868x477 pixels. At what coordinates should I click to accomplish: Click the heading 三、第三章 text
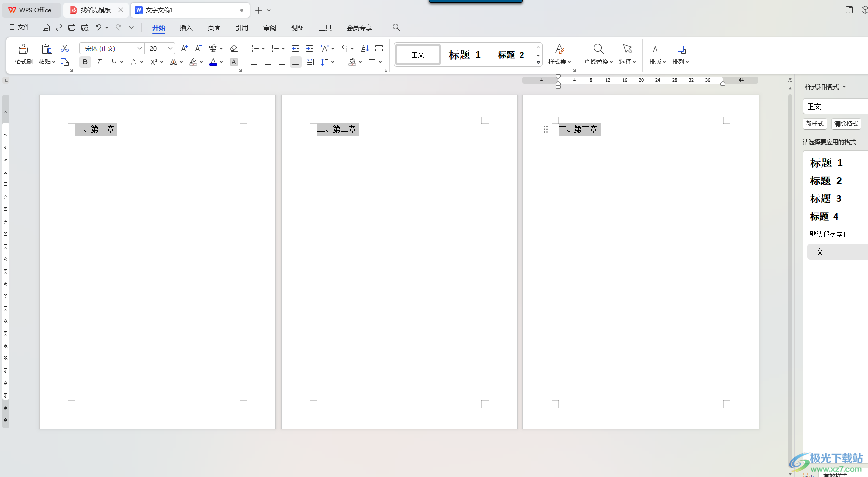click(x=579, y=129)
